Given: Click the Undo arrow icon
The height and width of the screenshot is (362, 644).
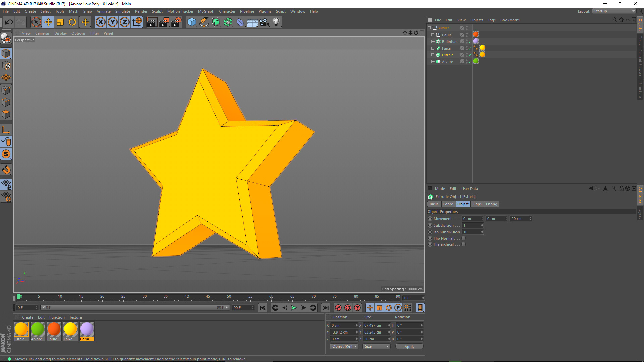Looking at the screenshot, I should (9, 22).
